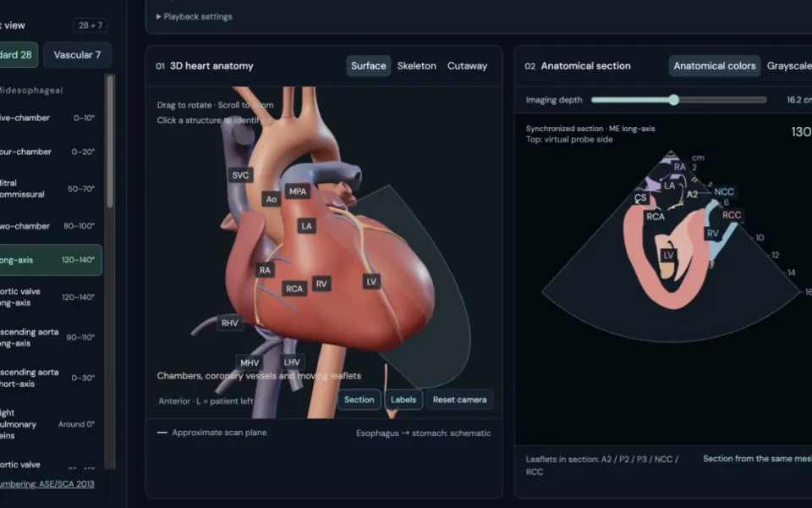Click the 28 + 7 view count badge

pyautogui.click(x=91, y=25)
